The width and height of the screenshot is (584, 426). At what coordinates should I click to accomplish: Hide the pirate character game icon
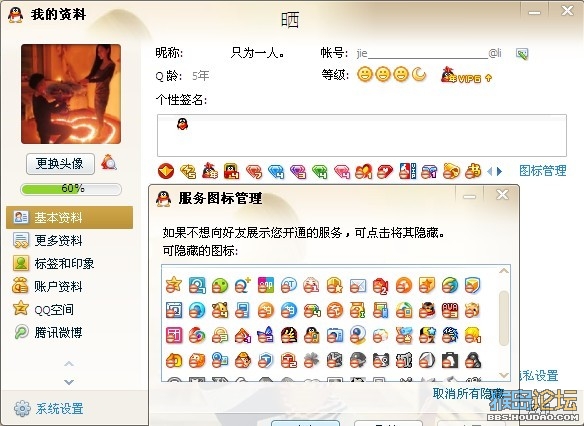[427, 310]
